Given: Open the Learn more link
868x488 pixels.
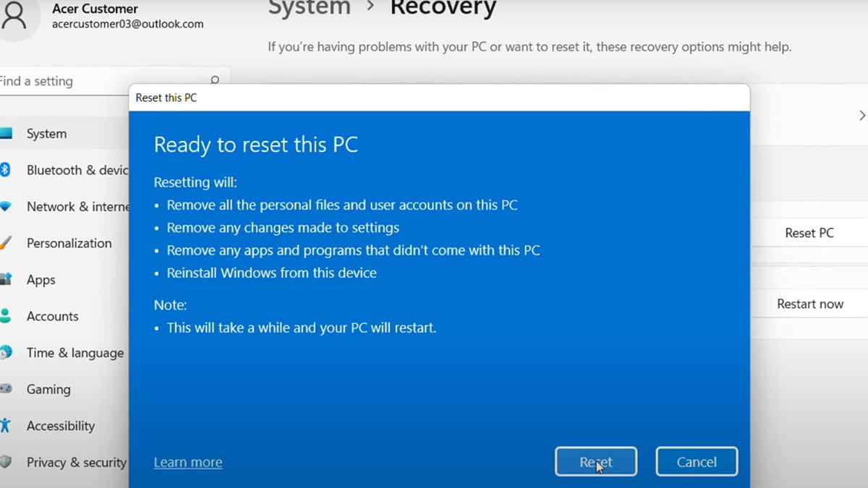Looking at the screenshot, I should pos(188,462).
